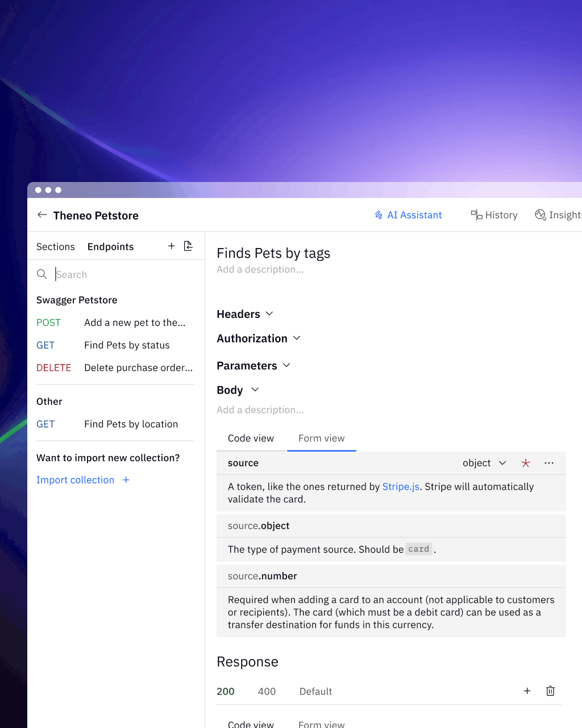Click the plus icon next to Import collection

126,480
